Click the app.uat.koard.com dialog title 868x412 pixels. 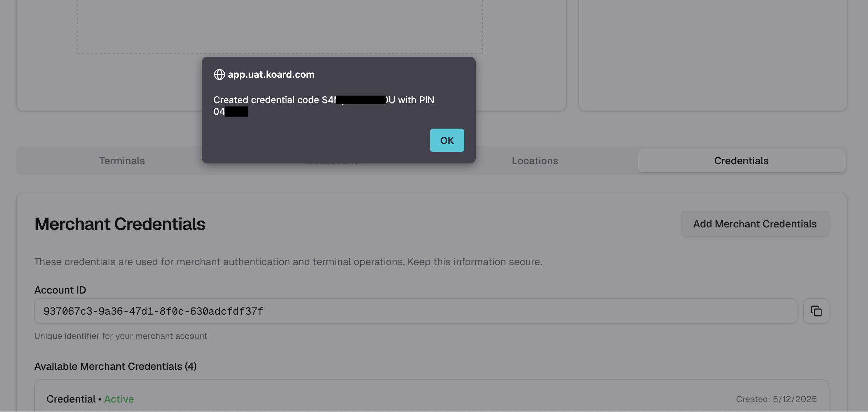click(271, 74)
